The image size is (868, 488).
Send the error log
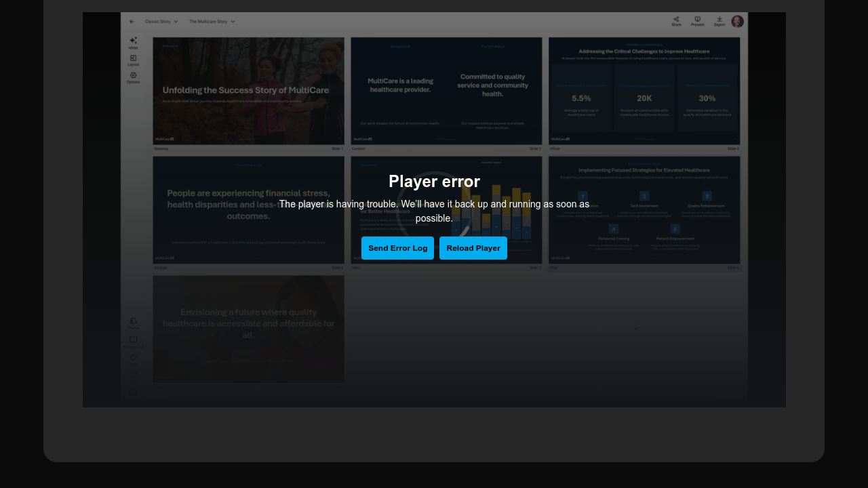click(397, 248)
